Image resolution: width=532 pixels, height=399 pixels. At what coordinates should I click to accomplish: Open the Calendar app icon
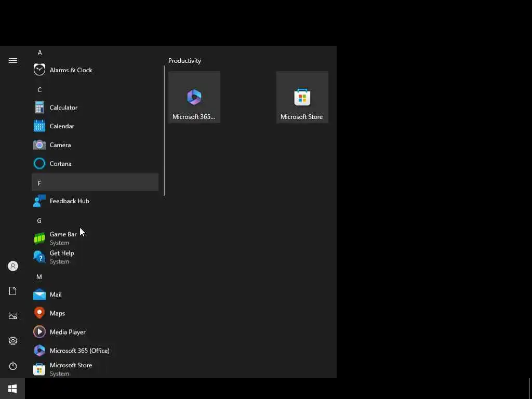click(39, 126)
